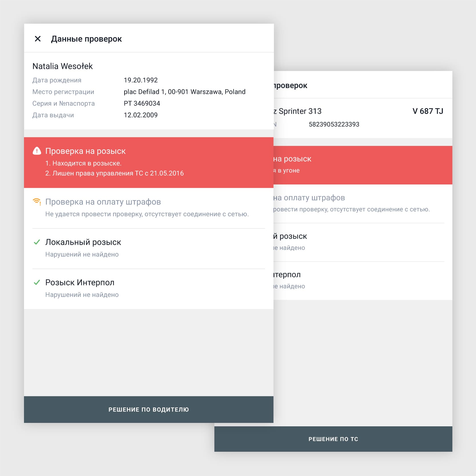Open the на оплату штрафов row in vehicle screen
476x476 pixels.
pos(363,204)
